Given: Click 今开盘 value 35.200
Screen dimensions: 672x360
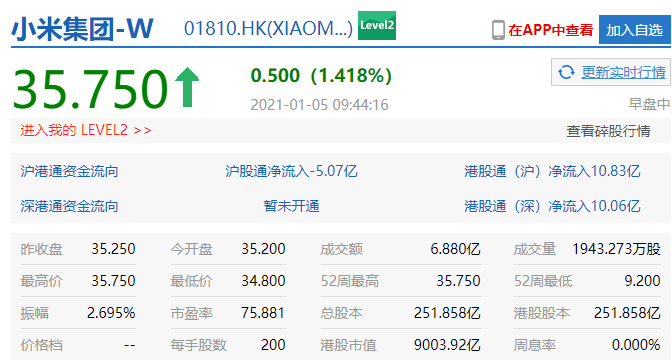Looking at the screenshot, I should coord(263,249).
